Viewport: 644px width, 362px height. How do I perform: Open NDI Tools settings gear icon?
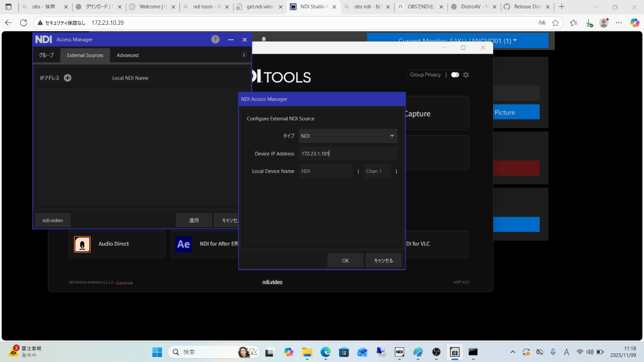pyautogui.click(x=466, y=75)
